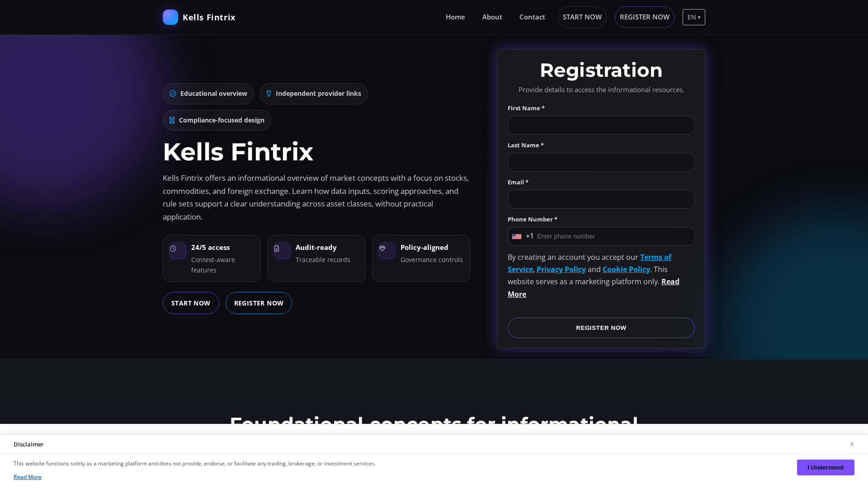Click the Registration heading
The image size is (868, 488).
[601, 70]
